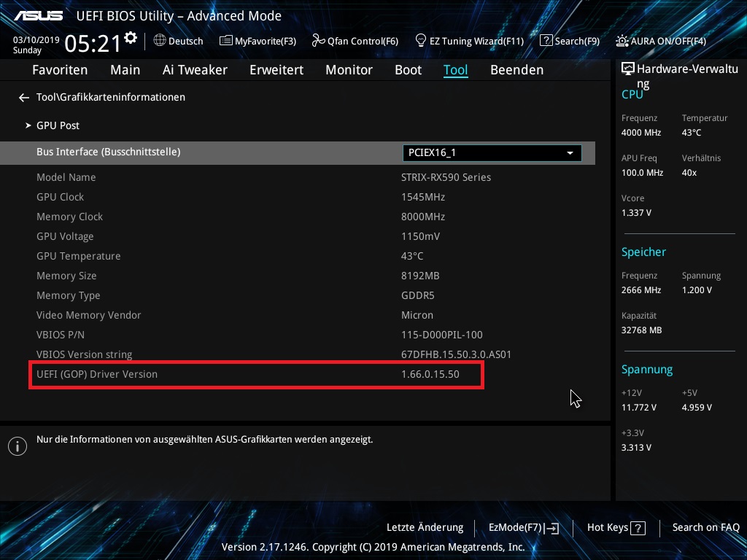Click Memory Size label
747x560 pixels.
pyautogui.click(x=66, y=276)
